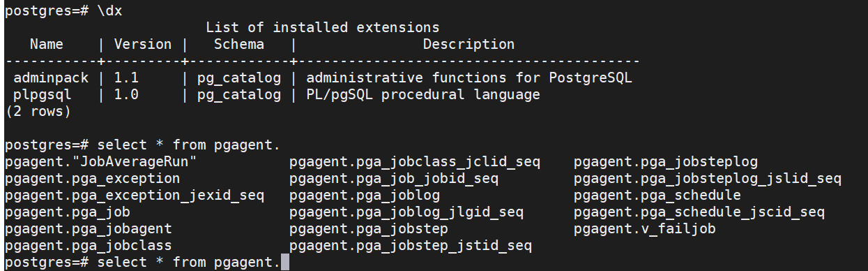This screenshot has height=271, width=868.
Task: Click the Version column header
Action: 142,44
